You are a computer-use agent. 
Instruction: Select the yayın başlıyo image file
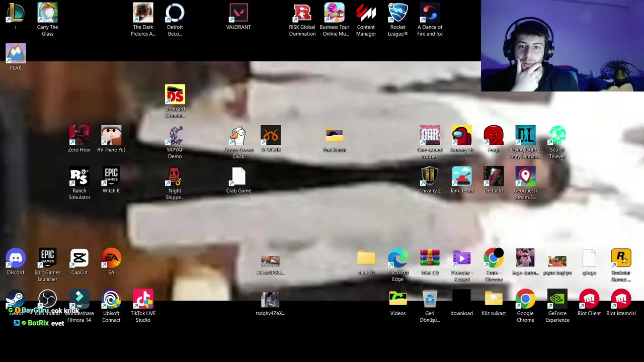click(557, 265)
